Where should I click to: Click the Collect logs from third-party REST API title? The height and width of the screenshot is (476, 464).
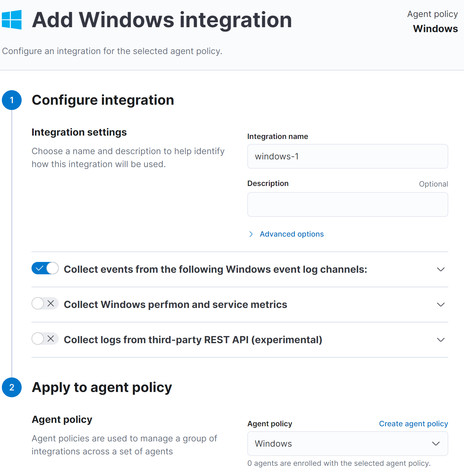pyautogui.click(x=193, y=340)
